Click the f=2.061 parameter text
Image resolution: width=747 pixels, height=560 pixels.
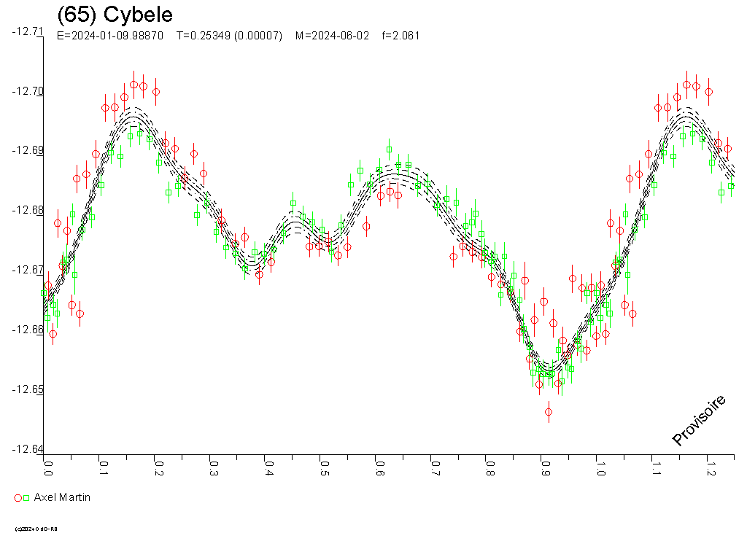click(x=400, y=36)
